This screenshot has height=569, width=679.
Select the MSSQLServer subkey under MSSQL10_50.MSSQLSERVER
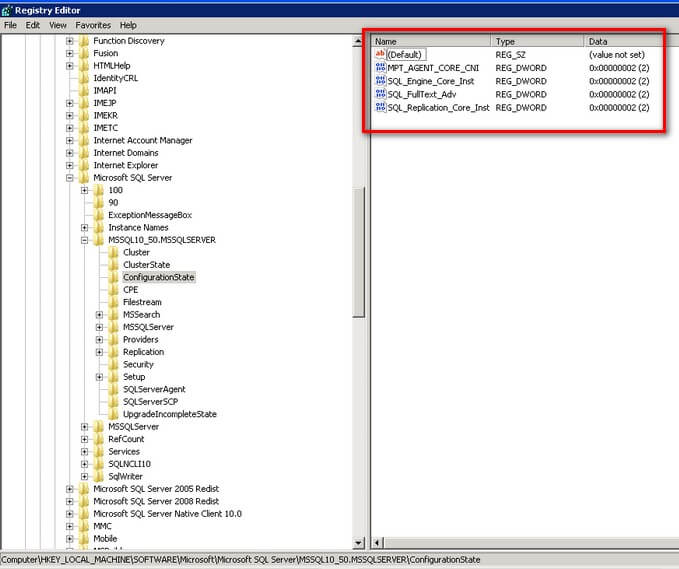click(x=148, y=327)
